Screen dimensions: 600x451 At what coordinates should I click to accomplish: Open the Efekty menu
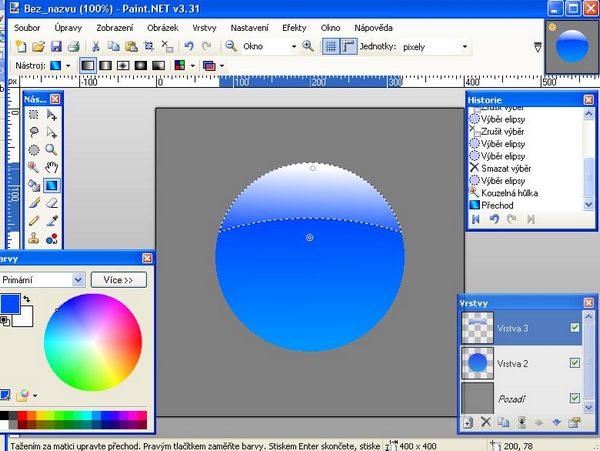coord(294,27)
